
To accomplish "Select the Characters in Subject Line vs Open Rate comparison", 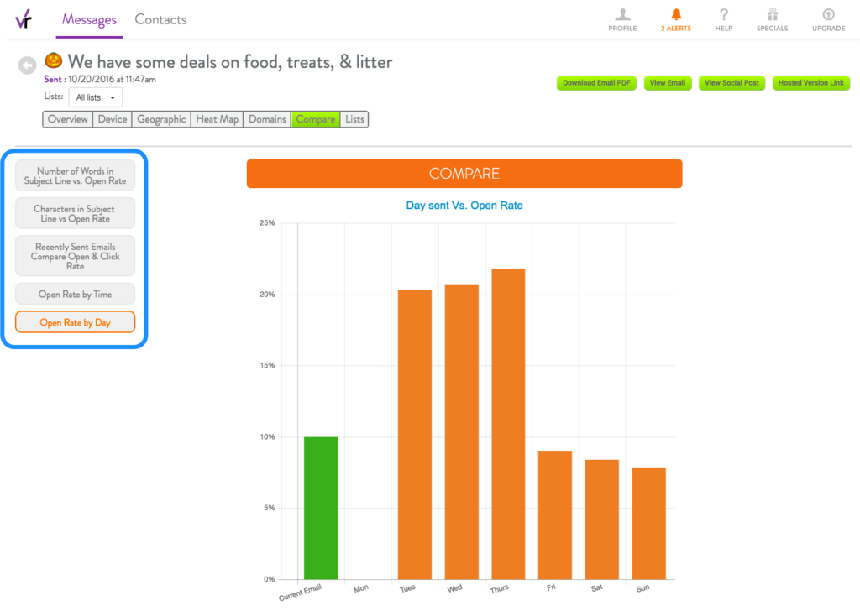I will point(75,213).
